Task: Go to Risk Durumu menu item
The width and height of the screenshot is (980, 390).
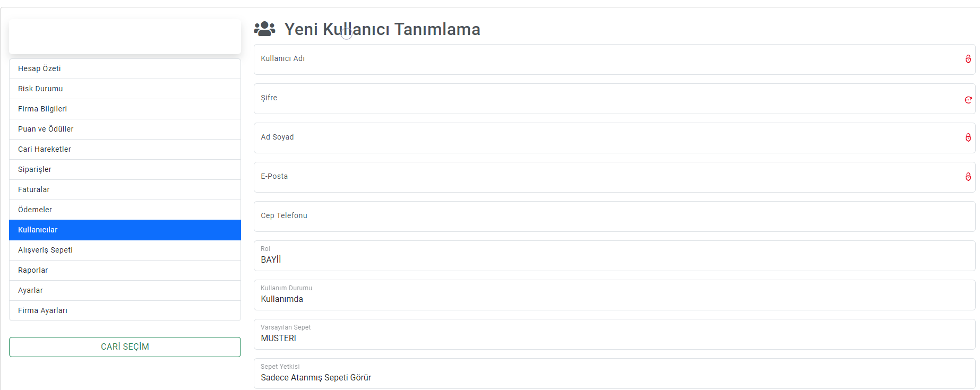Action: tap(125, 89)
